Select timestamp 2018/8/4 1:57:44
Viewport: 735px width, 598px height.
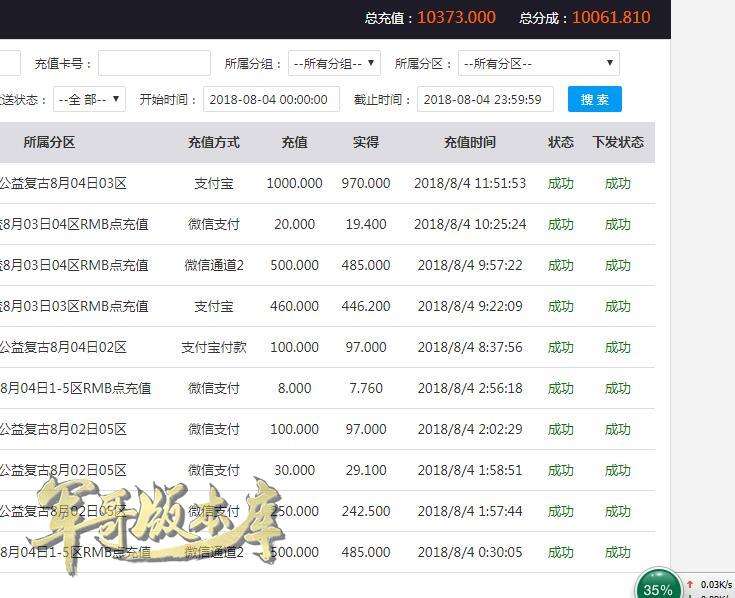click(470, 511)
